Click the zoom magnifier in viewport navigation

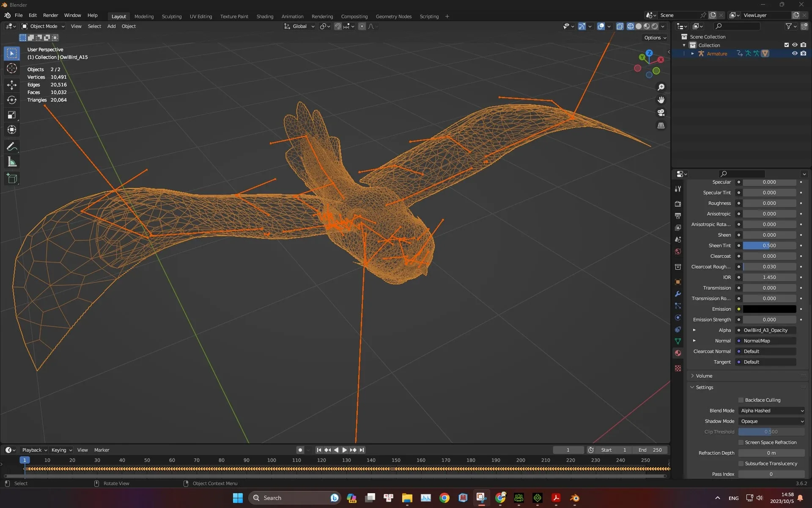point(661,87)
